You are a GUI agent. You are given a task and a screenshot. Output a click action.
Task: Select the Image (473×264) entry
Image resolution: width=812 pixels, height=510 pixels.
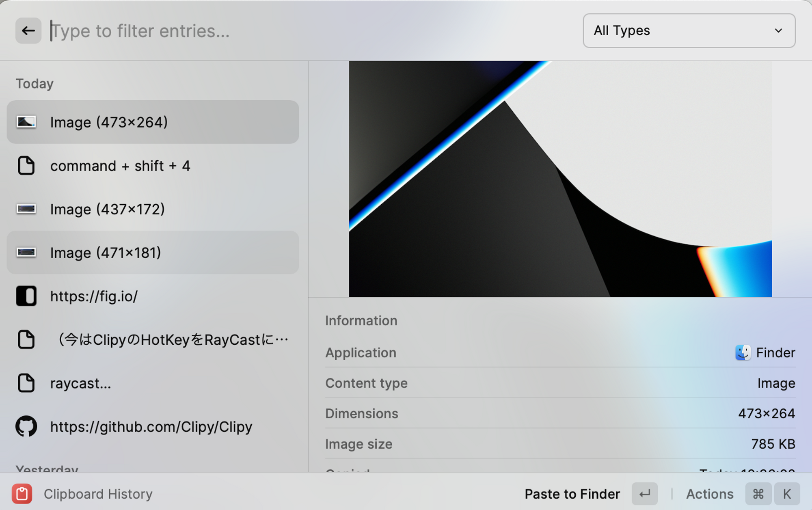[x=153, y=122]
